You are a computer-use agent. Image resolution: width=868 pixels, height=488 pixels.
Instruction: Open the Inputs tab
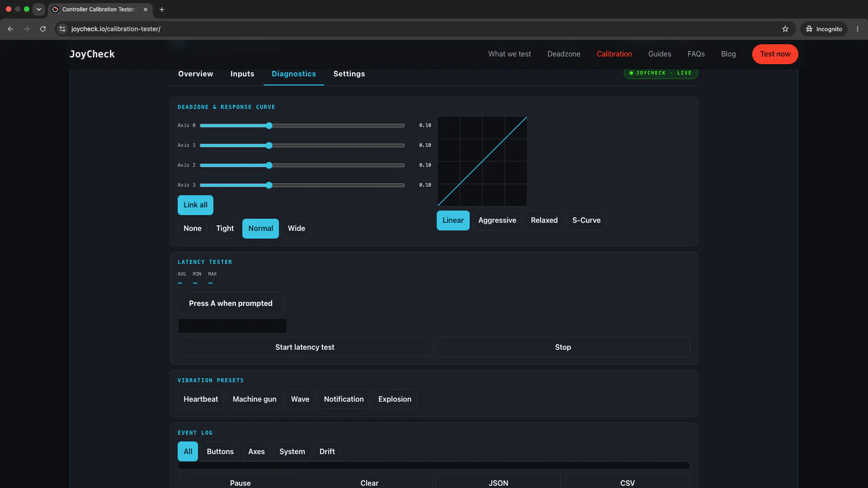tap(242, 74)
